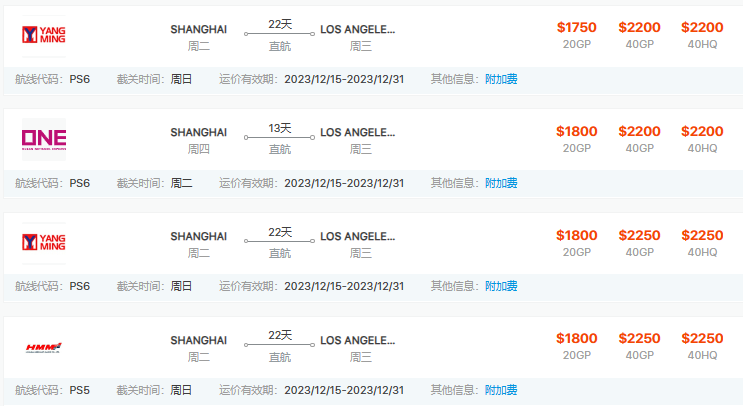
Task: Select the HMM $2250 40HQ price
Action: 702,338
